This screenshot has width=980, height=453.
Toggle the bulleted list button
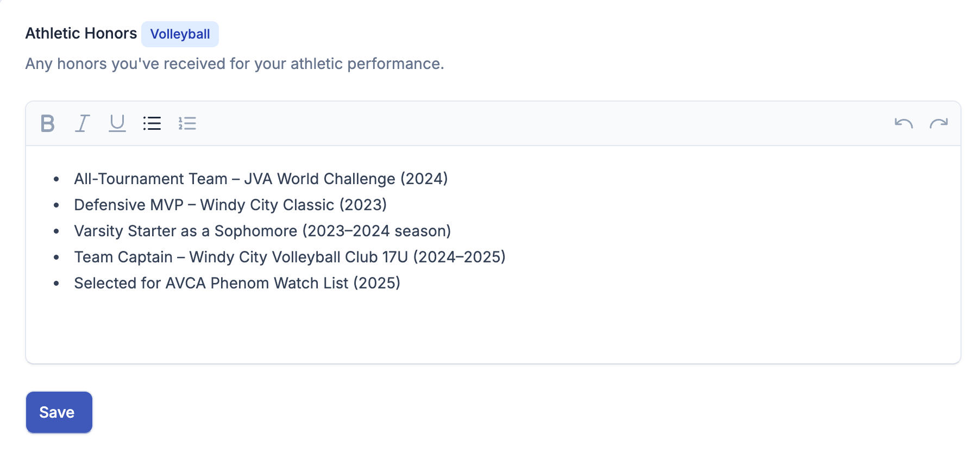[152, 123]
